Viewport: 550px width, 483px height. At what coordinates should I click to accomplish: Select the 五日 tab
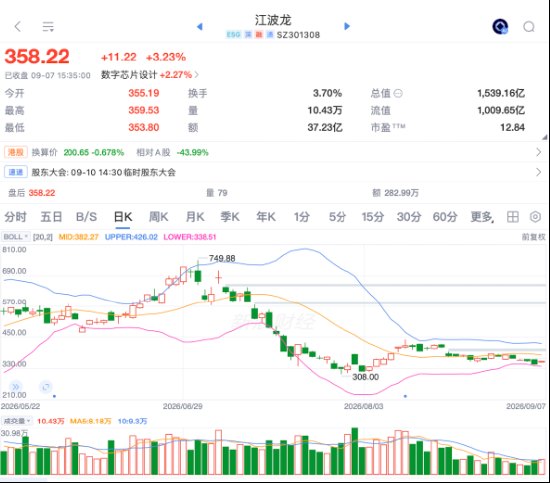(x=51, y=217)
